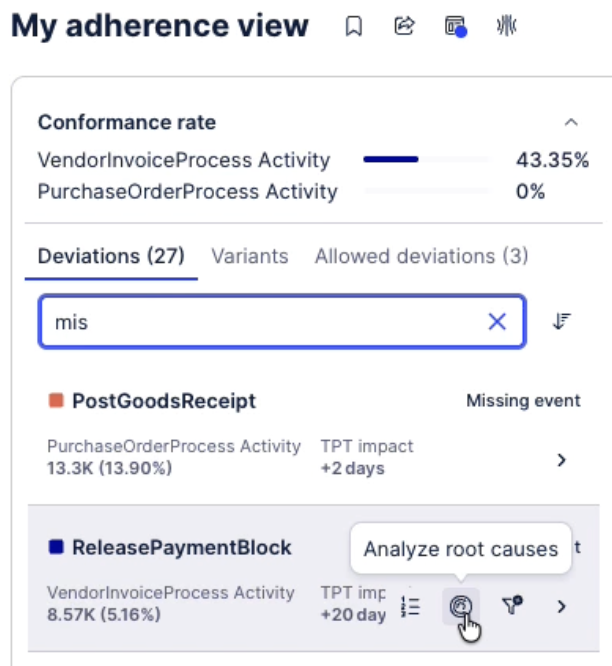Click the numbered list icon on ReleasePaymentBlock row
This screenshot has width=612, height=666.
(x=410, y=605)
